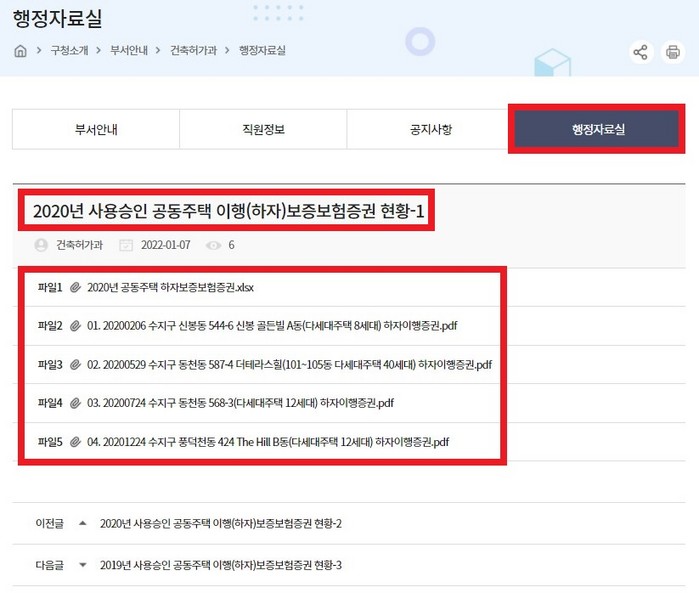Image resolution: width=699 pixels, height=593 pixels.
Task: Open the 부서안내 tab
Action: pyautogui.click(x=96, y=129)
